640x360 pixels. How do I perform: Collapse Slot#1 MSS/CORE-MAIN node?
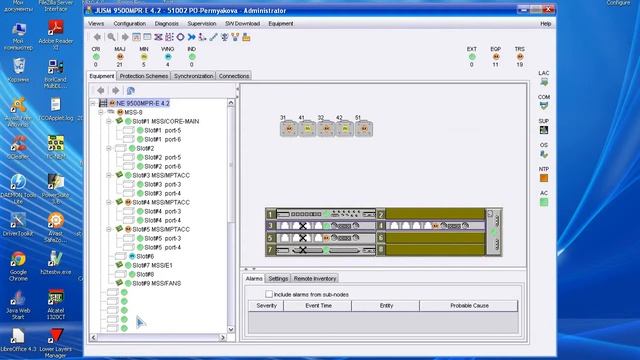click(109, 121)
